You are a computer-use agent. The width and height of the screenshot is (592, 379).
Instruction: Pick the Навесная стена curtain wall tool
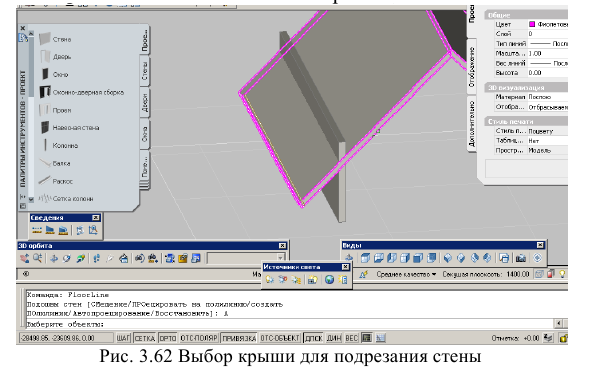click(69, 128)
